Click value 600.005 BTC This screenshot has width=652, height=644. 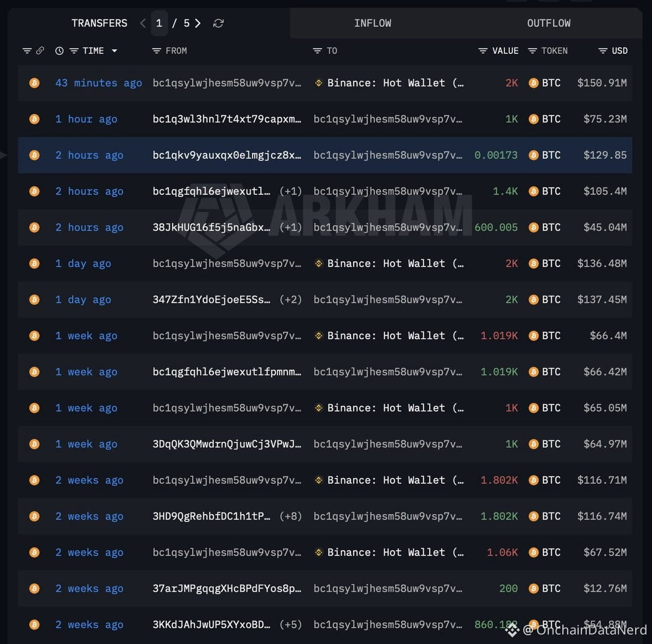pos(496,228)
